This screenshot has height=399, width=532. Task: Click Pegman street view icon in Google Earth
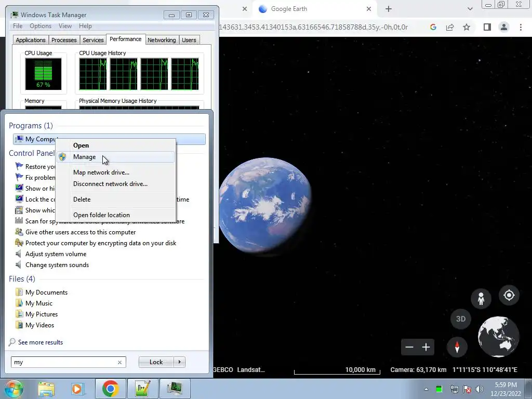tap(481, 299)
